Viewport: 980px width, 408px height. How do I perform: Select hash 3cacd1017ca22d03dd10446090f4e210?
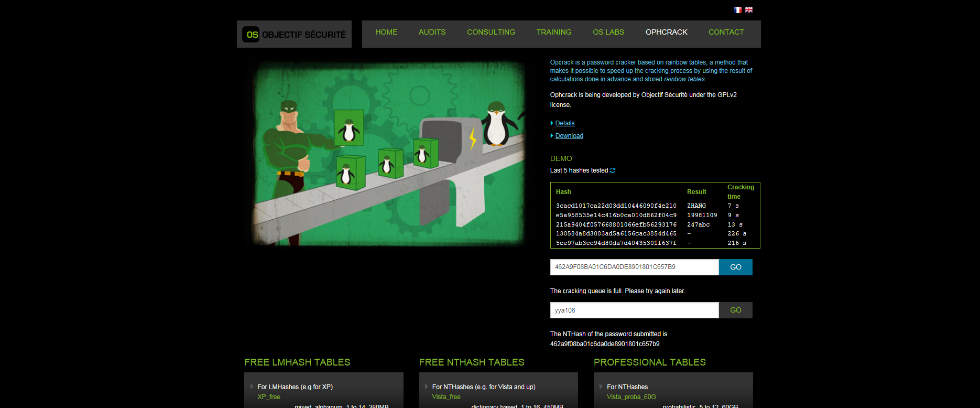616,206
